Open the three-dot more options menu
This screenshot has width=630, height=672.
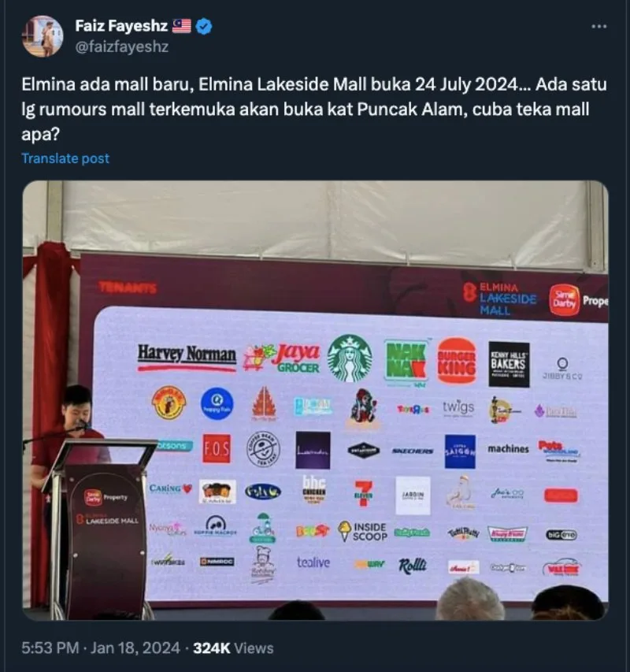click(598, 27)
